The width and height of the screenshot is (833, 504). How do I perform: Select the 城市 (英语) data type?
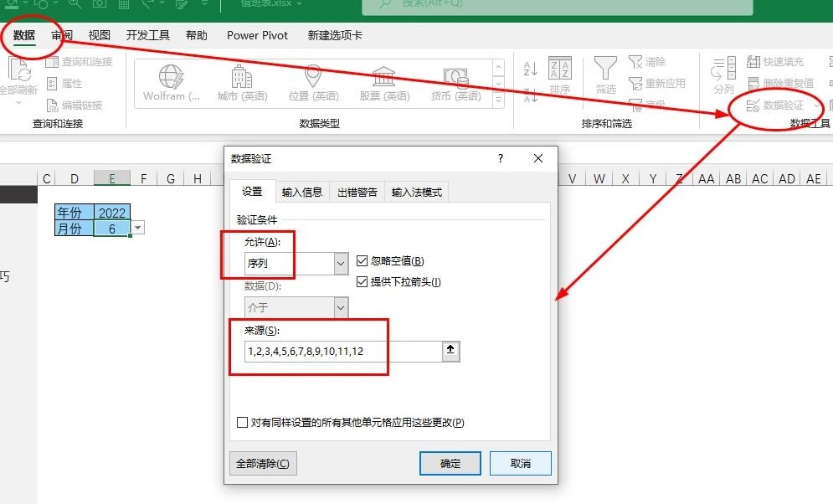(242, 83)
